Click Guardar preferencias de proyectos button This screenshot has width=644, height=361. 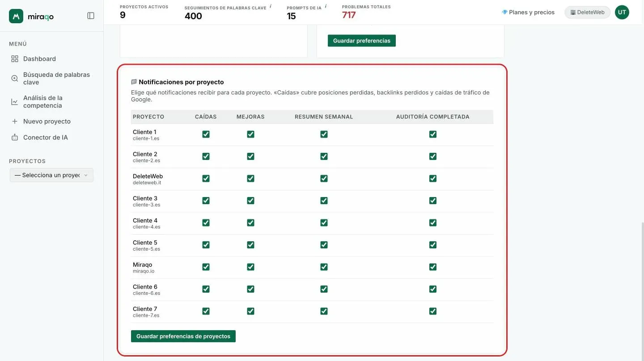(183, 336)
